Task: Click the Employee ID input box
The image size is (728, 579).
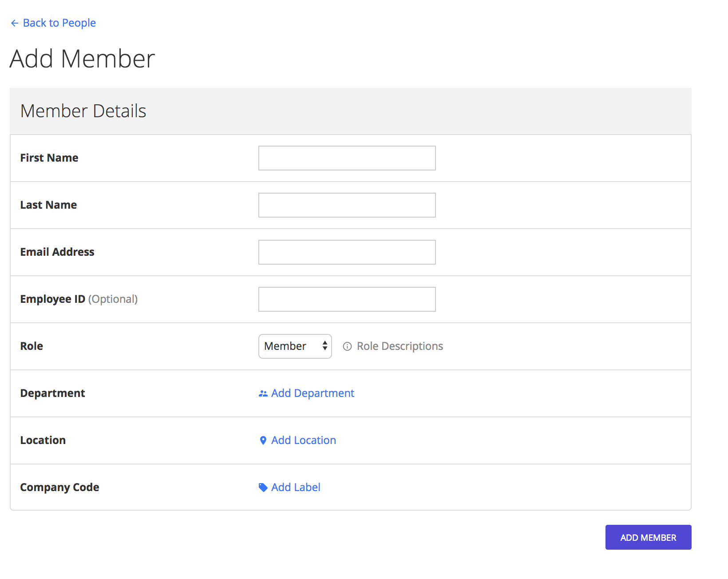Action: point(347,299)
